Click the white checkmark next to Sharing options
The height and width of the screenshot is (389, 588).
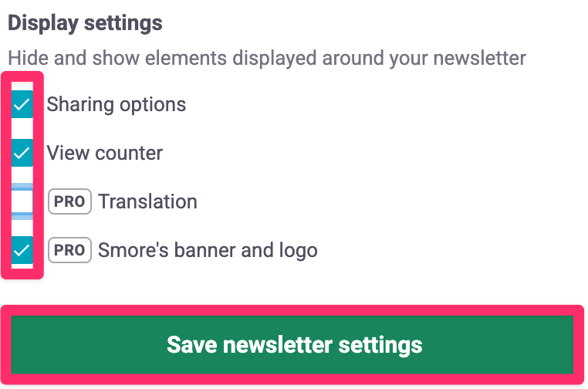tap(22, 104)
